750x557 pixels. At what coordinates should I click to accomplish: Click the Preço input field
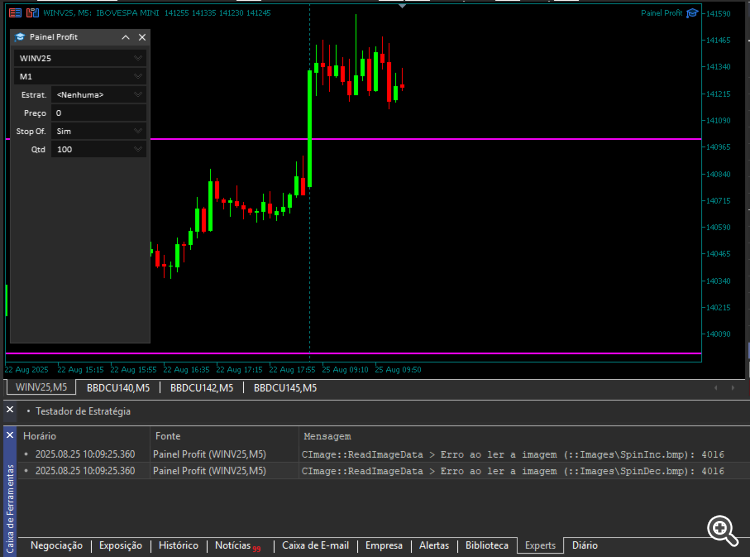(99, 113)
